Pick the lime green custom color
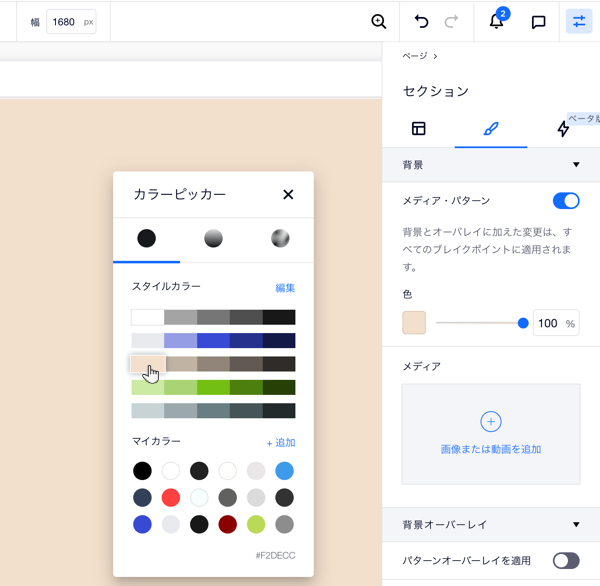This screenshot has height=586, width=600. pos(256,524)
